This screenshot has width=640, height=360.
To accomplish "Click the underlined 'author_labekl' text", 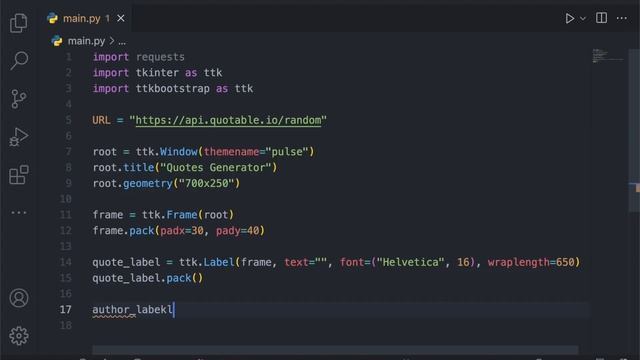I will pyautogui.click(x=132, y=309).
